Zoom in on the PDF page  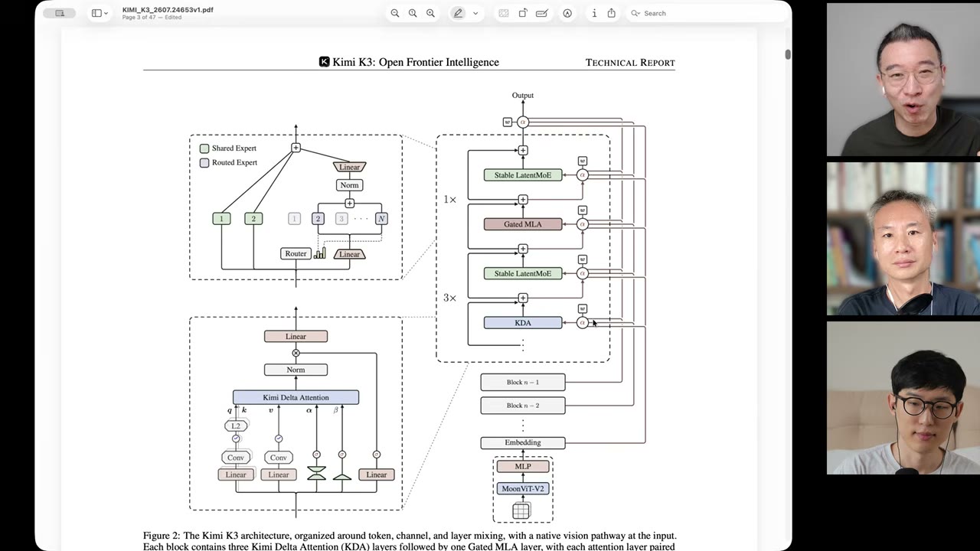coord(430,13)
